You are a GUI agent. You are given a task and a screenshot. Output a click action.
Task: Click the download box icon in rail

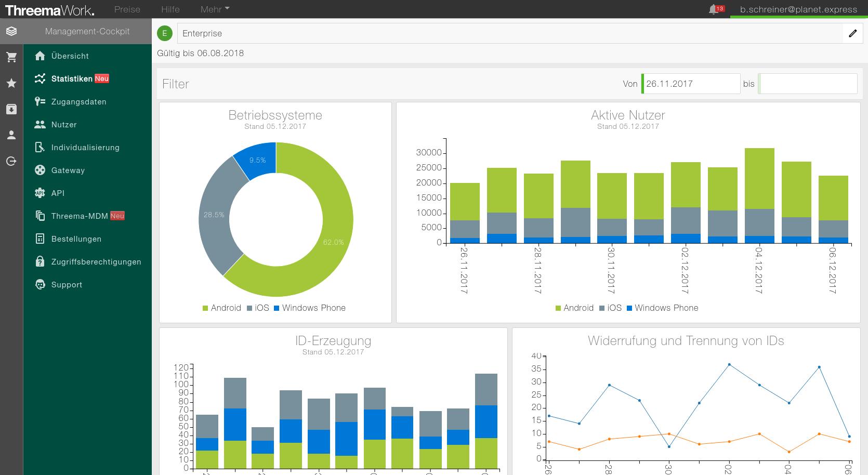point(11,109)
